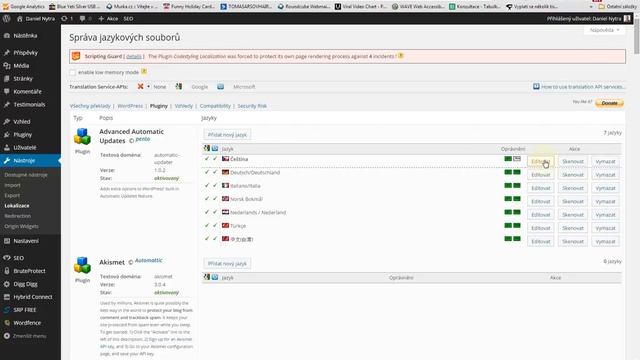Click help icon beside low memory mode
The image size is (640, 360).
[x=144, y=71]
